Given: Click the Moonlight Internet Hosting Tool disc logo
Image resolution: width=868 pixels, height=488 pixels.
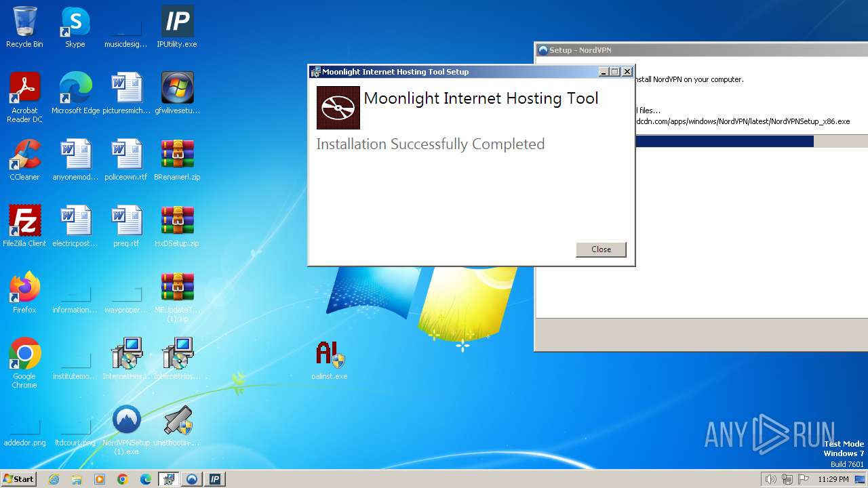Looking at the screenshot, I should [x=338, y=107].
